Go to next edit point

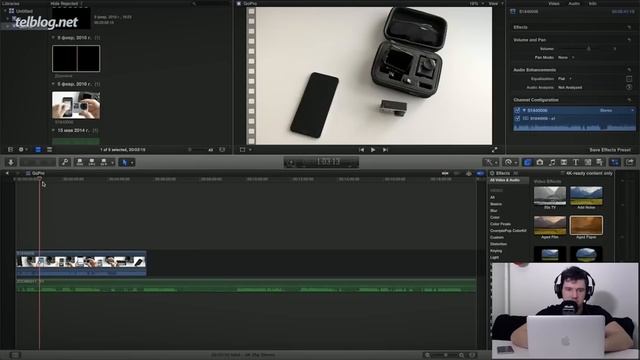click(x=384, y=150)
